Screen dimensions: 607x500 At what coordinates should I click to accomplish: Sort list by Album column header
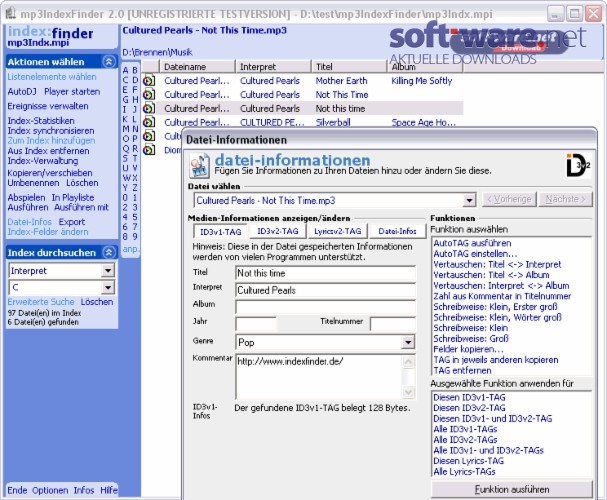(425, 67)
